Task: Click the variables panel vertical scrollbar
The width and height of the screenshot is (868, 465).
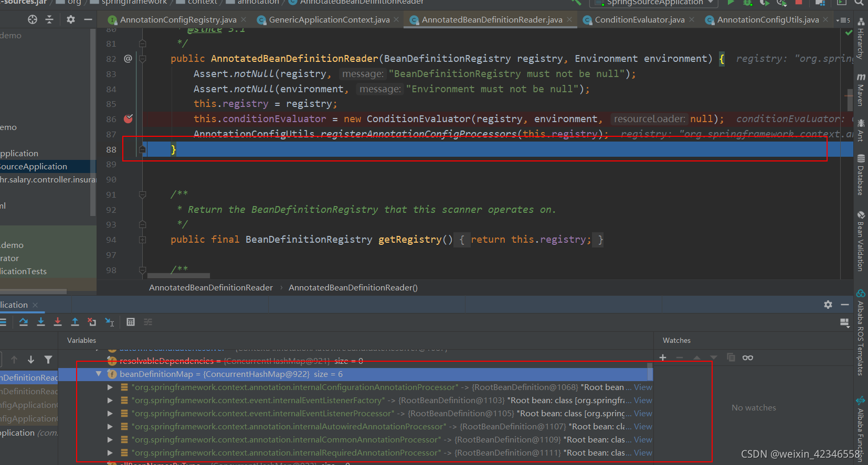Action: 650,372
